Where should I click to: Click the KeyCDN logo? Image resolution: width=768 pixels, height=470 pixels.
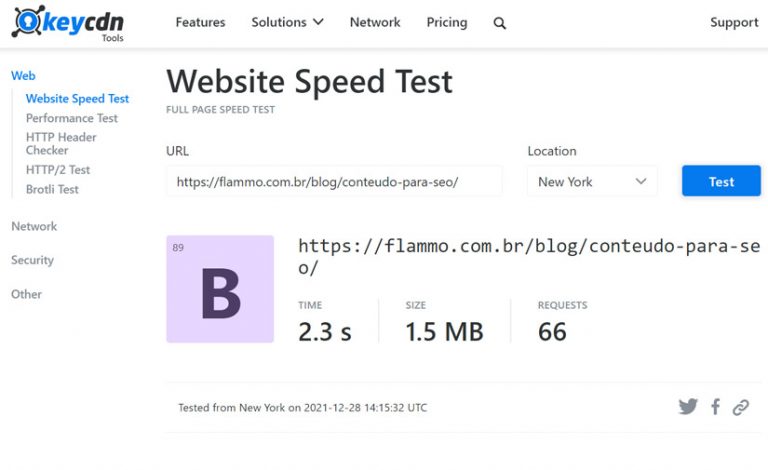[x=68, y=23]
